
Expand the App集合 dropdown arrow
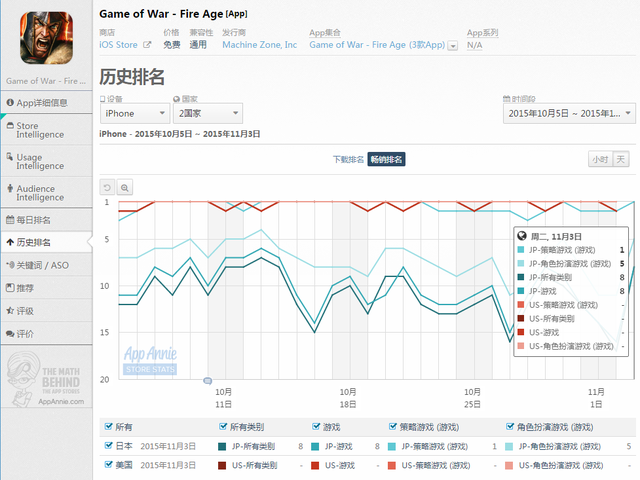[453, 45]
